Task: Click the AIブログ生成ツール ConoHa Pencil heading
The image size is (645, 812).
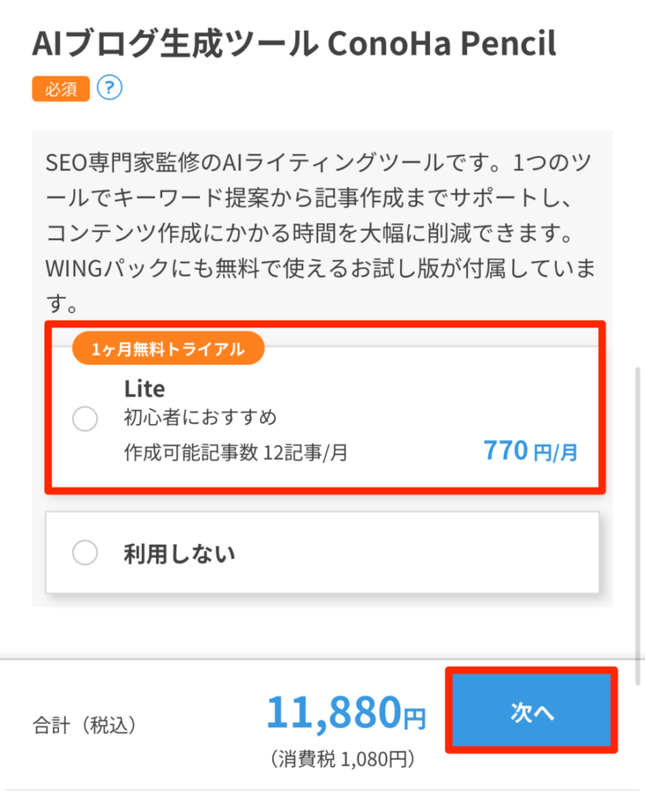Action: click(x=294, y=44)
